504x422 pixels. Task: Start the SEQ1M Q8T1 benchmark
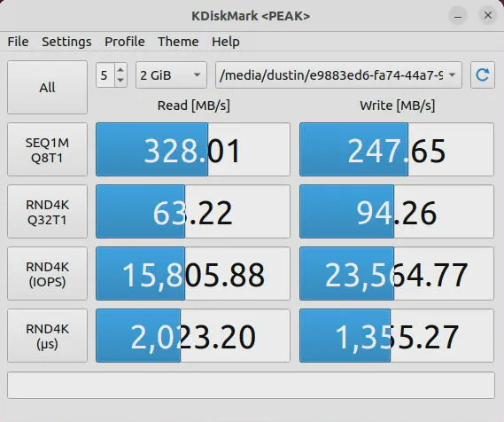point(47,150)
